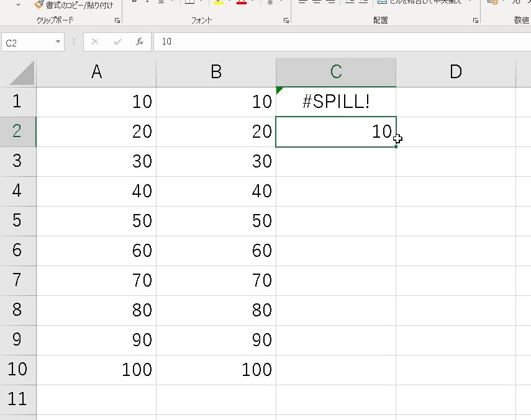This screenshot has height=420, width=531.
Task: Open the Clipboard group dialog launcher
Action: 117,20
